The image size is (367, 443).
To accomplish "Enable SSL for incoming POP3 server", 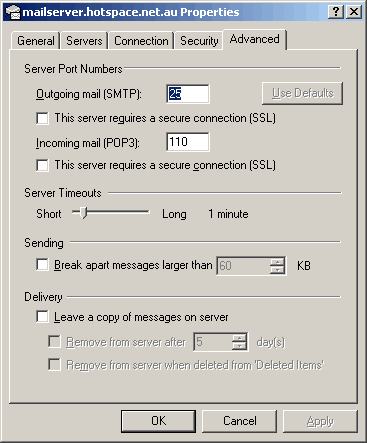I will [x=42, y=165].
